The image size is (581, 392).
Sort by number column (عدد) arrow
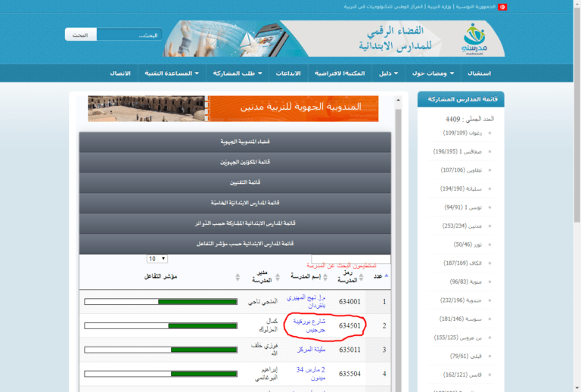(387, 276)
